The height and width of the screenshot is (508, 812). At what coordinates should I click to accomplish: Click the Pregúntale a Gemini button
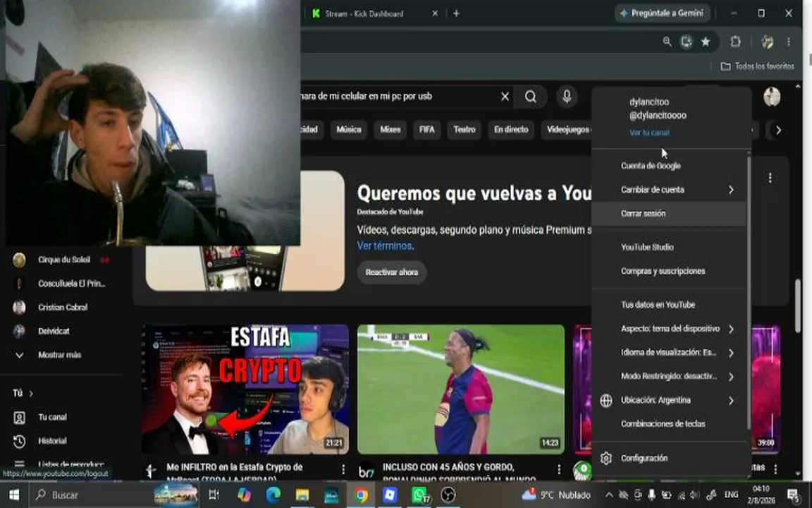coord(662,13)
